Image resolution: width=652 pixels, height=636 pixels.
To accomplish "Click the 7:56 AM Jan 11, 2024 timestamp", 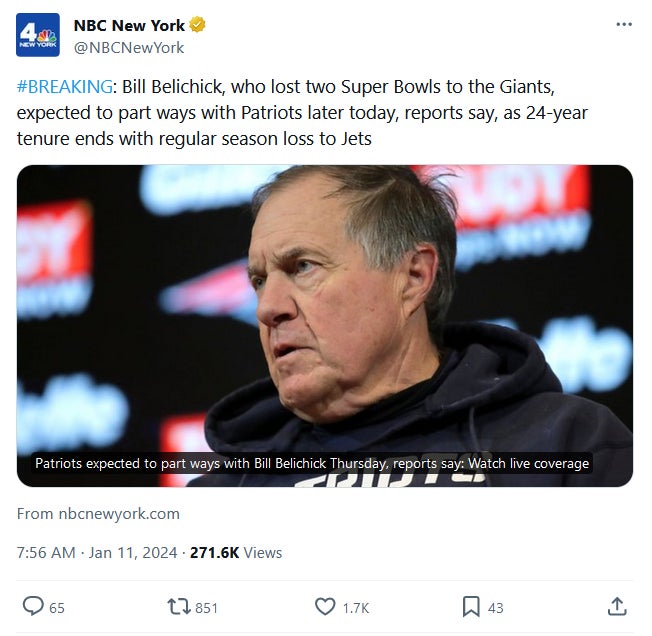I will (97, 552).
